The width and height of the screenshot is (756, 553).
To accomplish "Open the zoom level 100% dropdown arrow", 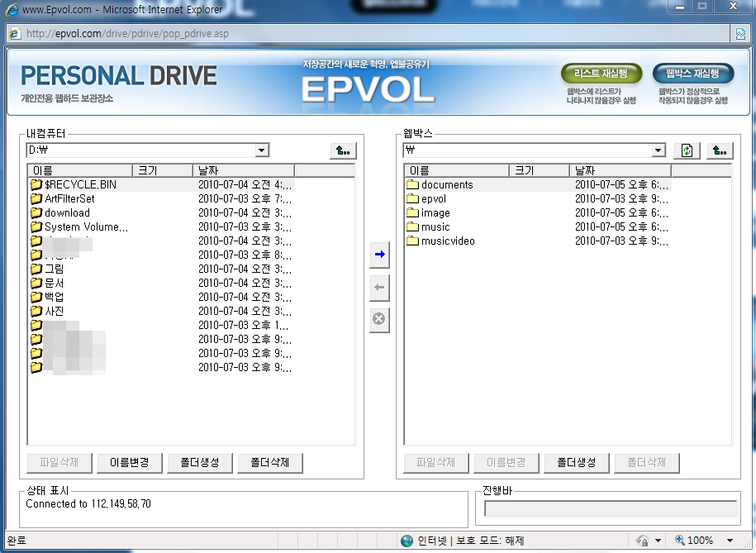I will pos(730,541).
